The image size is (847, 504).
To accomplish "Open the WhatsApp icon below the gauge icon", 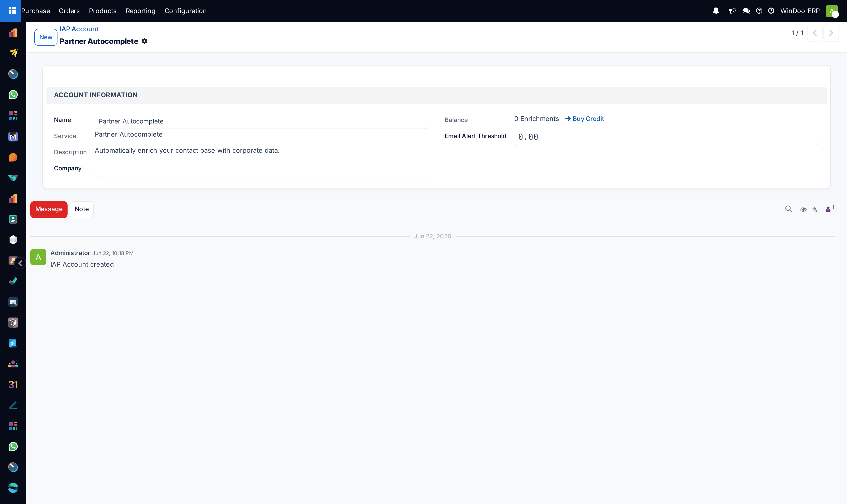I will (x=13, y=95).
